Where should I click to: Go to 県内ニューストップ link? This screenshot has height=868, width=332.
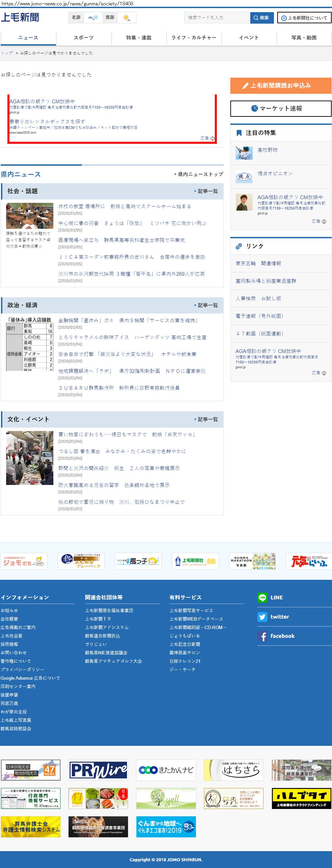(199, 174)
